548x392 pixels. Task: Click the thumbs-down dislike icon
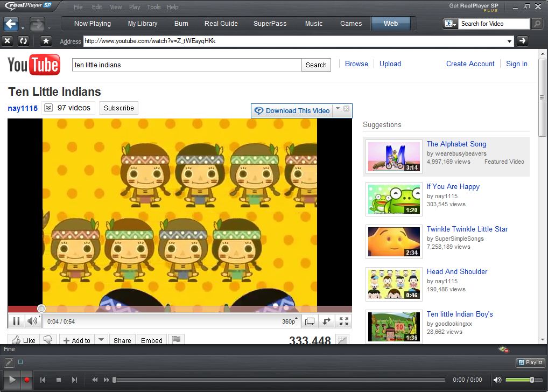(x=48, y=340)
